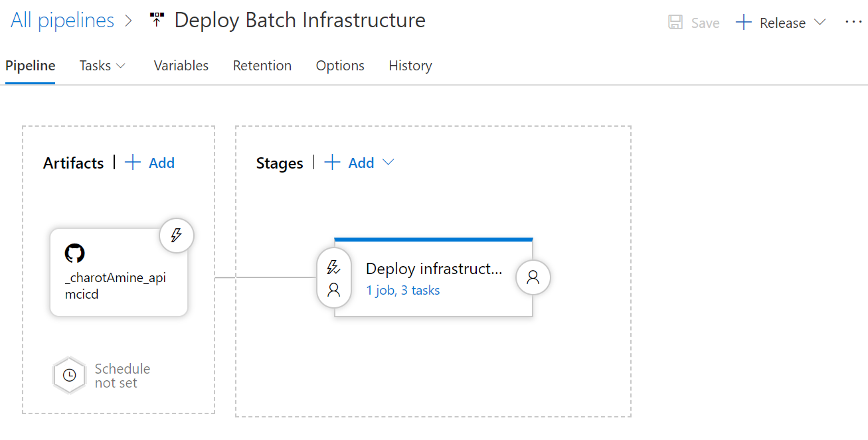The image size is (868, 440).
Task: Expand the Add dropdown in Stages
Action: (x=389, y=163)
